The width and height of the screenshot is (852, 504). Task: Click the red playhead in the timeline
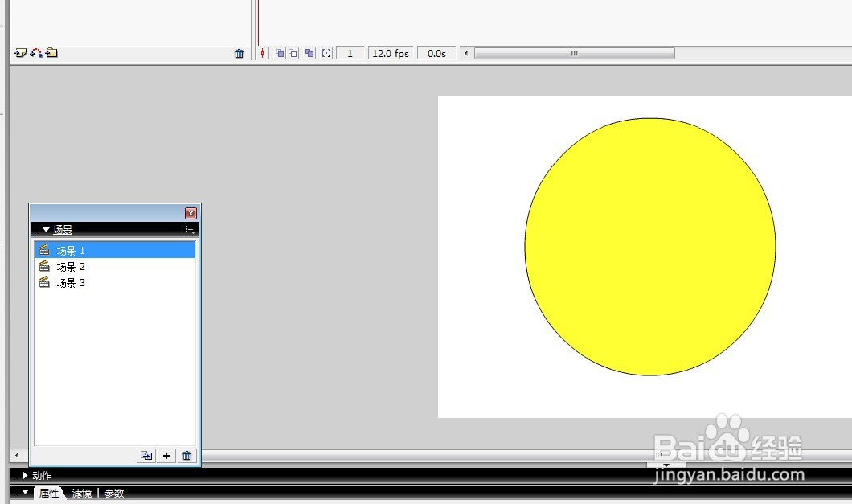259,24
